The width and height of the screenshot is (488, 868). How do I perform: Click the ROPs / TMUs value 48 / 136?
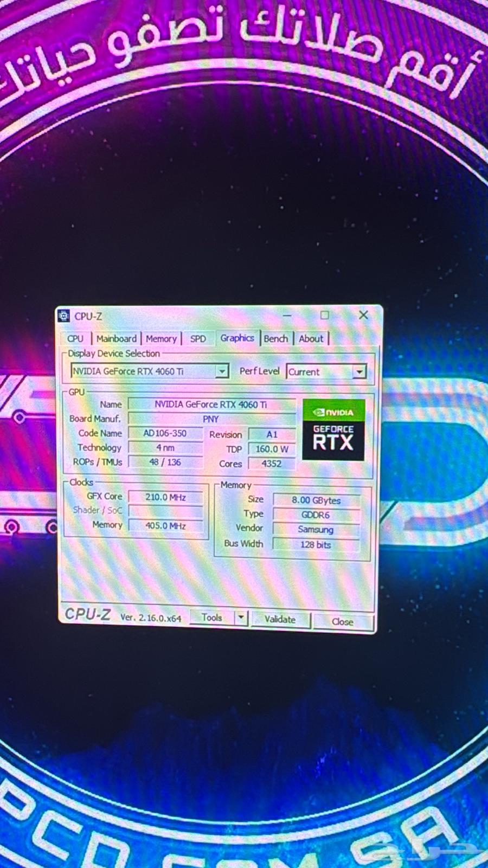pyautogui.click(x=165, y=462)
